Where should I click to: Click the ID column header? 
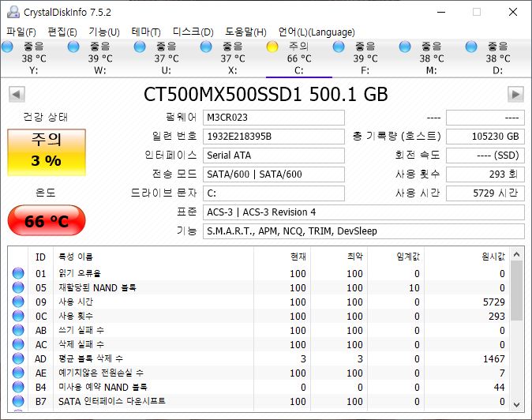(x=41, y=257)
